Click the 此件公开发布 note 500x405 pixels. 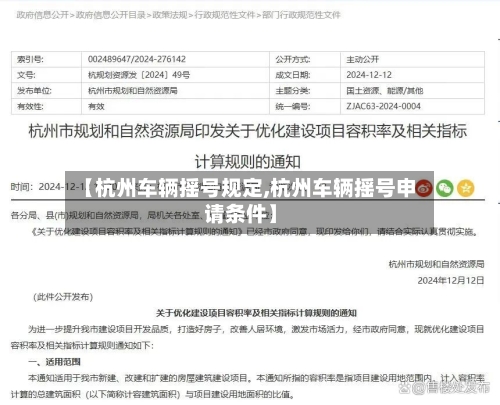pos(63,297)
